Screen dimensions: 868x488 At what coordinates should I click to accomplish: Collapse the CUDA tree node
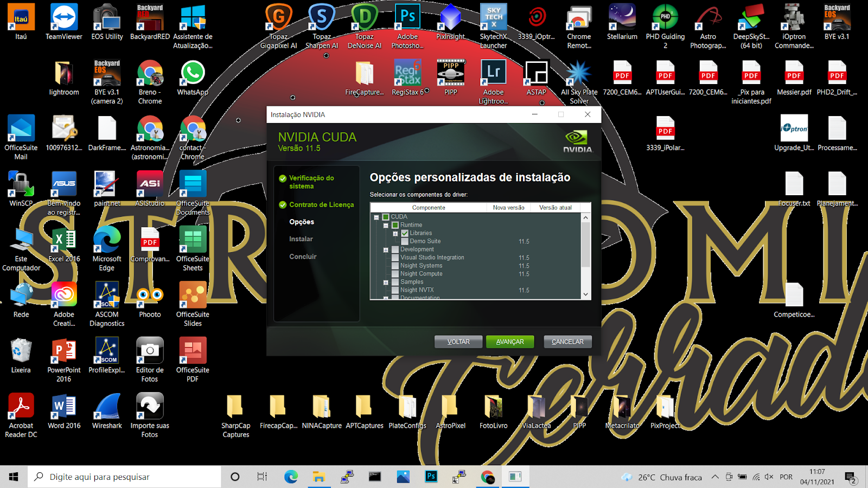(376, 217)
